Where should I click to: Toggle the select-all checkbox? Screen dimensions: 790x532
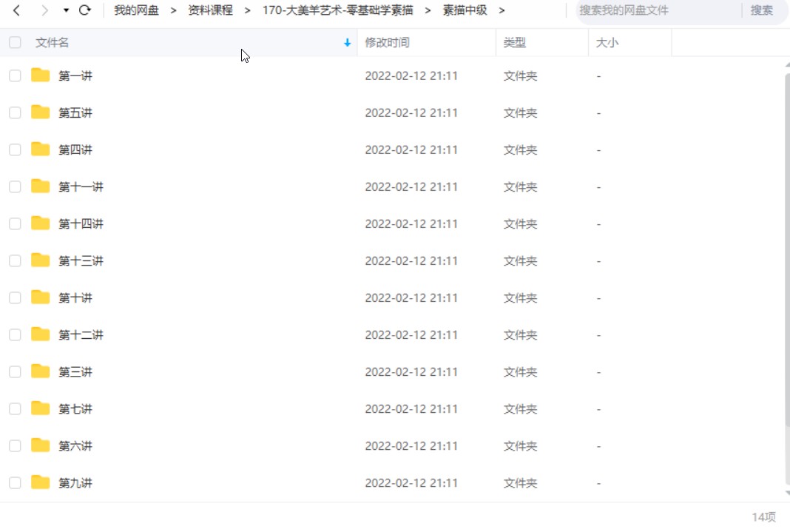click(15, 42)
